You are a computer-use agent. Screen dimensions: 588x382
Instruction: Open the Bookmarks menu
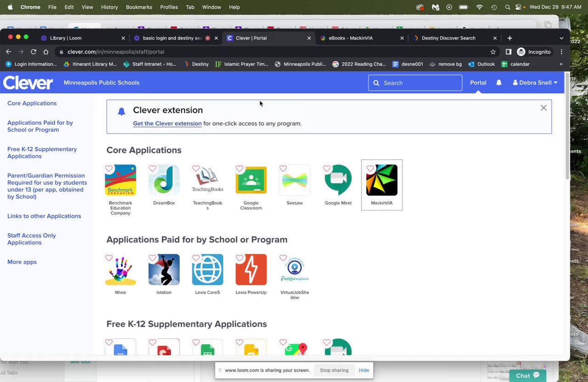coord(139,7)
